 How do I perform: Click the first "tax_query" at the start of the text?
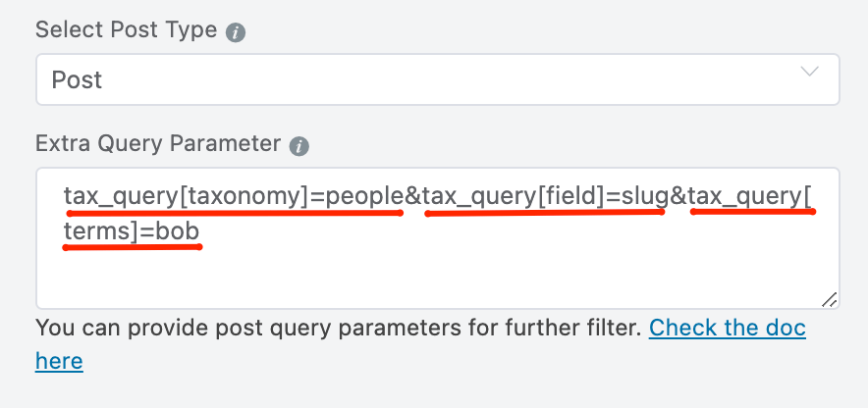(120, 197)
